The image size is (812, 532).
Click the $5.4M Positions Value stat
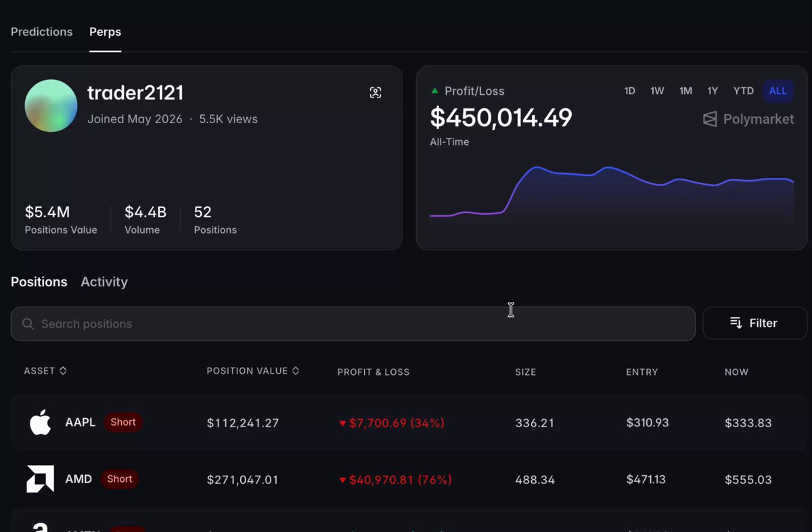[x=61, y=220]
